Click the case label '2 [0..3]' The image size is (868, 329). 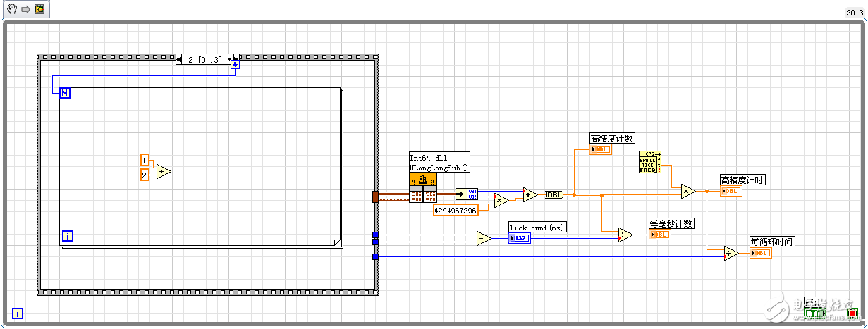pyautogui.click(x=205, y=60)
